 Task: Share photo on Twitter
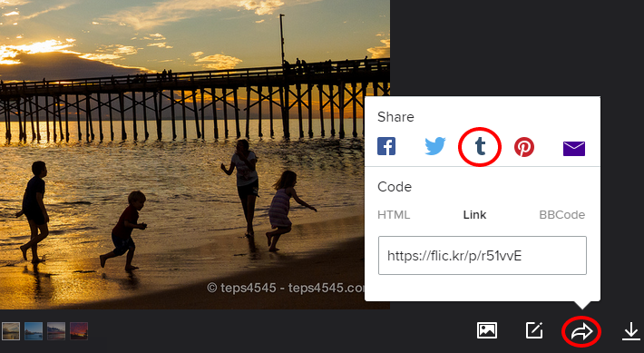[x=435, y=146]
